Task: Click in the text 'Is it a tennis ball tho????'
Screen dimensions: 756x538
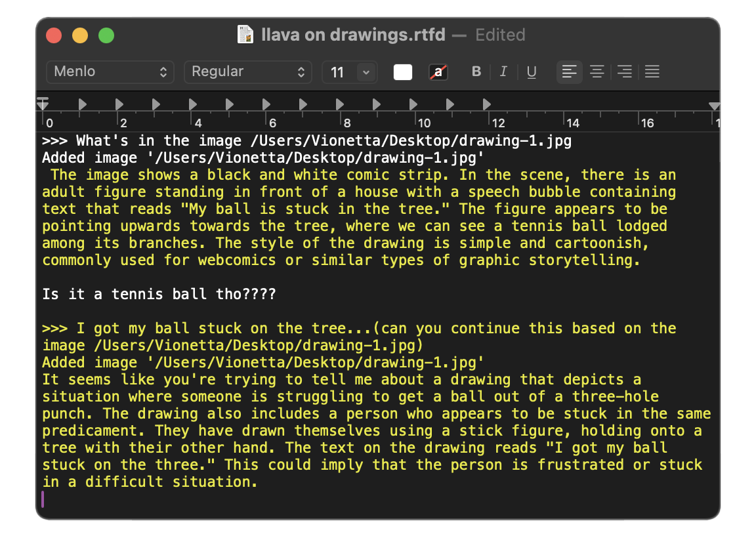Action: (159, 295)
